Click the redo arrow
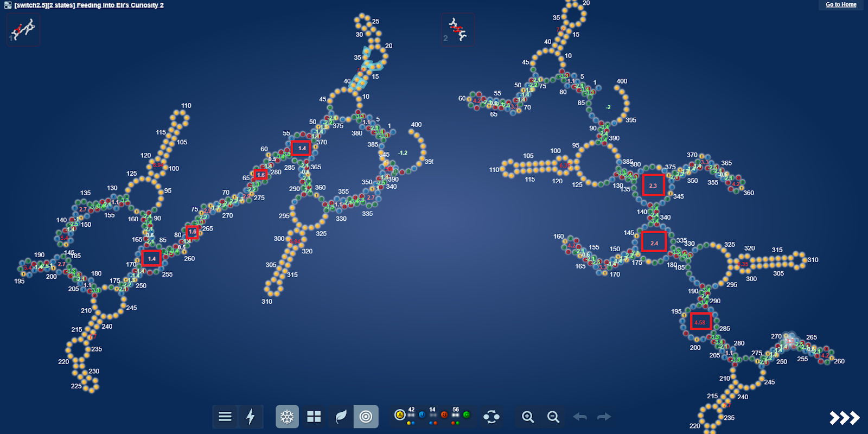The height and width of the screenshot is (434, 868). pos(604,417)
